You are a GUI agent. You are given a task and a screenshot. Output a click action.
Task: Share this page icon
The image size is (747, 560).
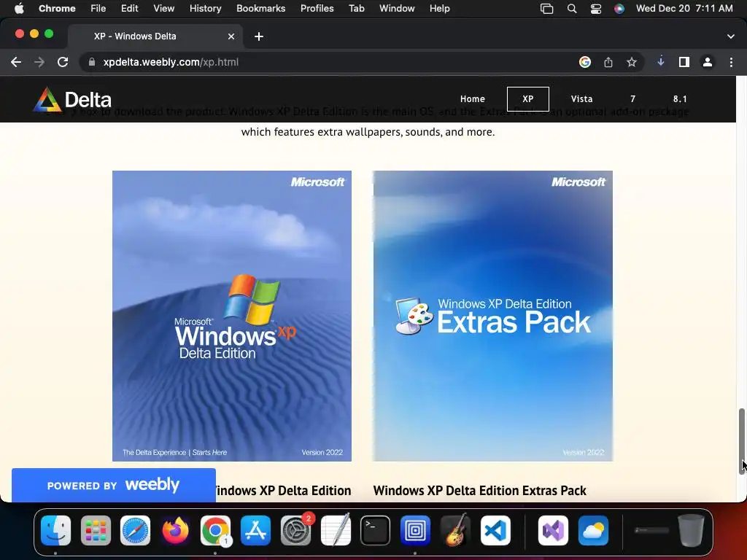click(608, 62)
